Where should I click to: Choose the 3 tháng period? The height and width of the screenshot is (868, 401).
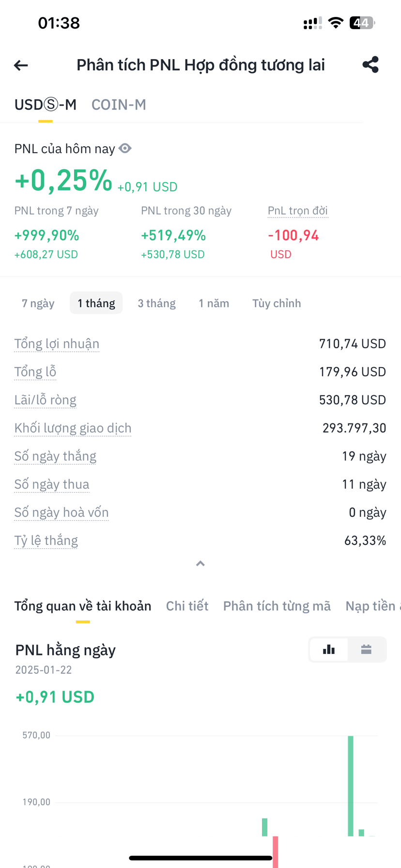156,303
